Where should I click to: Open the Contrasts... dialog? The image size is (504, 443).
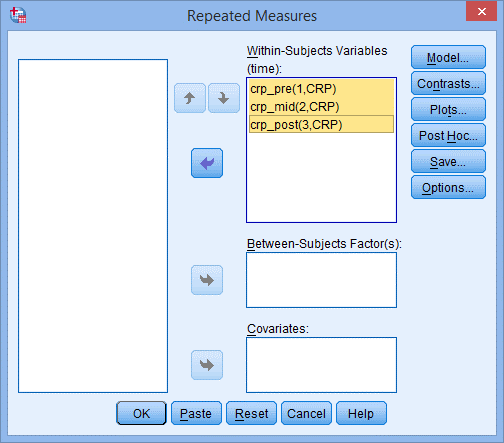pyautogui.click(x=448, y=83)
